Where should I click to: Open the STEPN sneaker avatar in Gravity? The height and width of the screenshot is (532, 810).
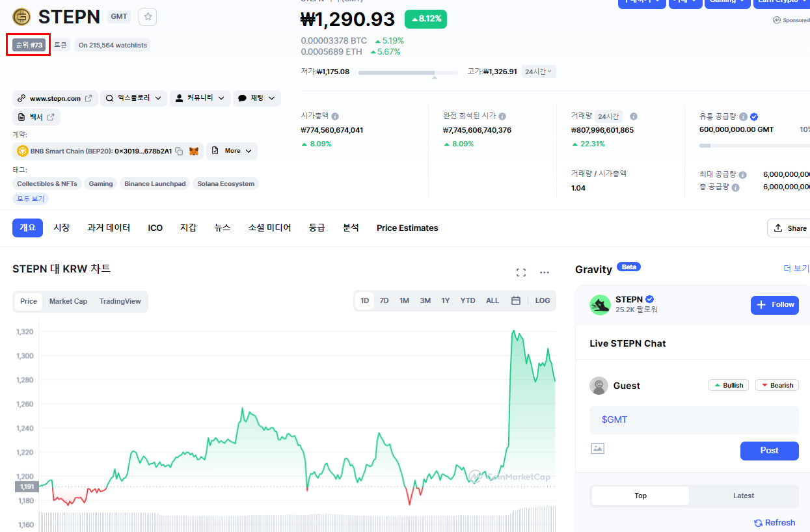(600, 305)
